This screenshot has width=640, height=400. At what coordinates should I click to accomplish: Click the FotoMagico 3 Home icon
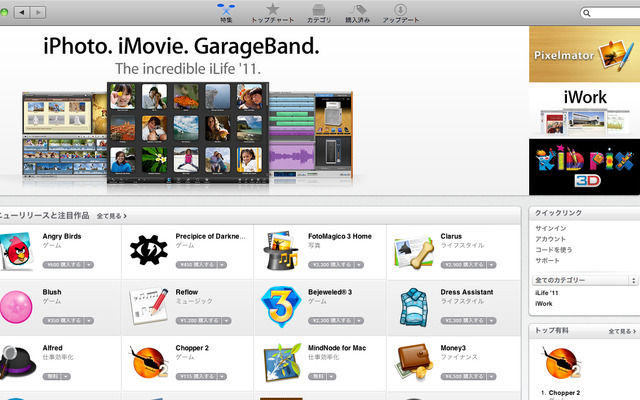click(282, 250)
